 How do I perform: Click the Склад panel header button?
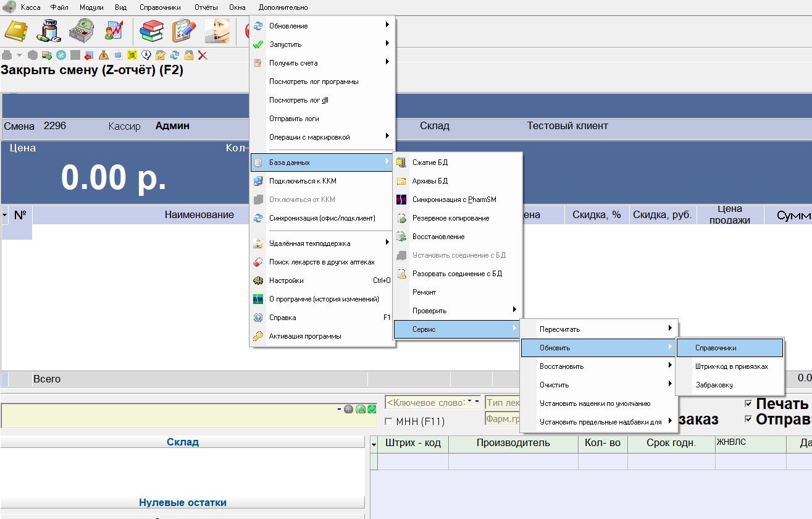click(x=183, y=442)
